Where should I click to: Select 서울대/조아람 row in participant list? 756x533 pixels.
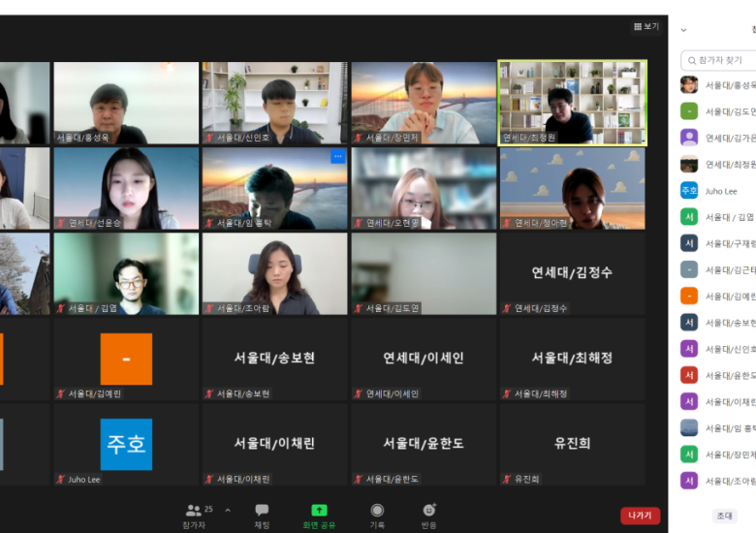(718, 481)
